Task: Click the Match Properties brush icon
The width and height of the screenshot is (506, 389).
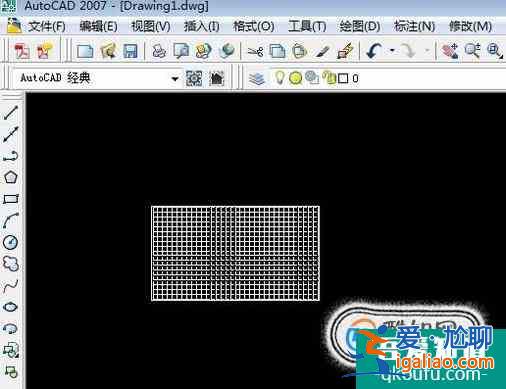Action: tap(322, 51)
